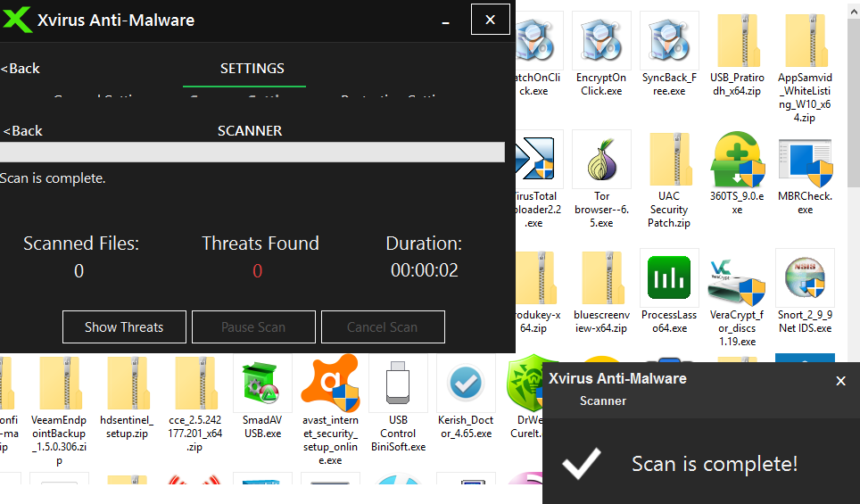The width and height of the screenshot is (860, 504).
Task: Select cce_2.5.242177.201_x64.zip archive
Action: [x=194, y=383]
